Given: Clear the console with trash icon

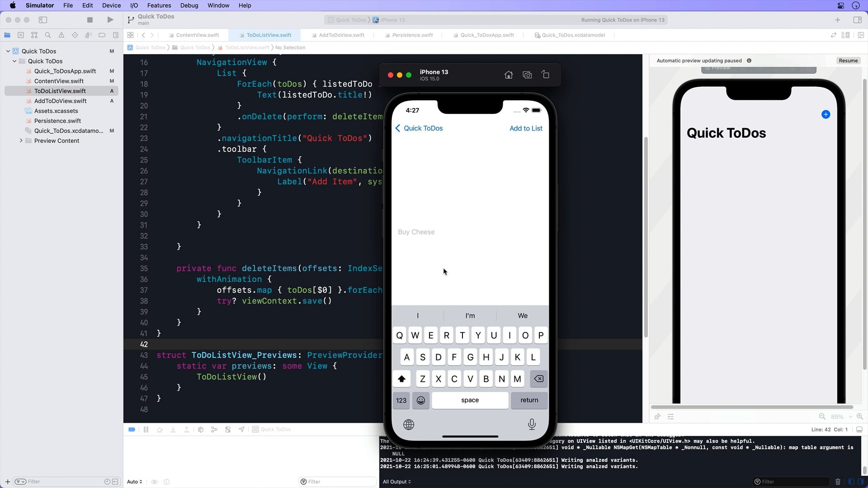Looking at the screenshot, I should 838,482.
